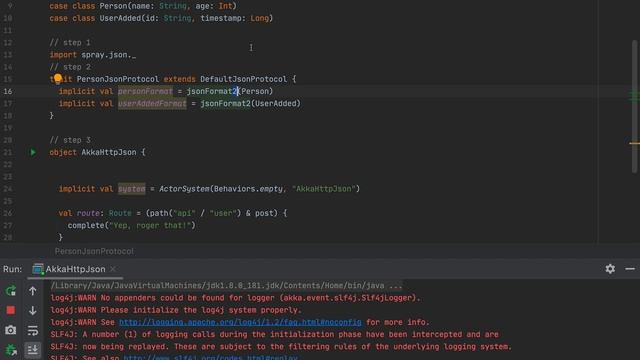Click the Run panel label
This screenshot has width=640, height=360.
tap(13, 269)
